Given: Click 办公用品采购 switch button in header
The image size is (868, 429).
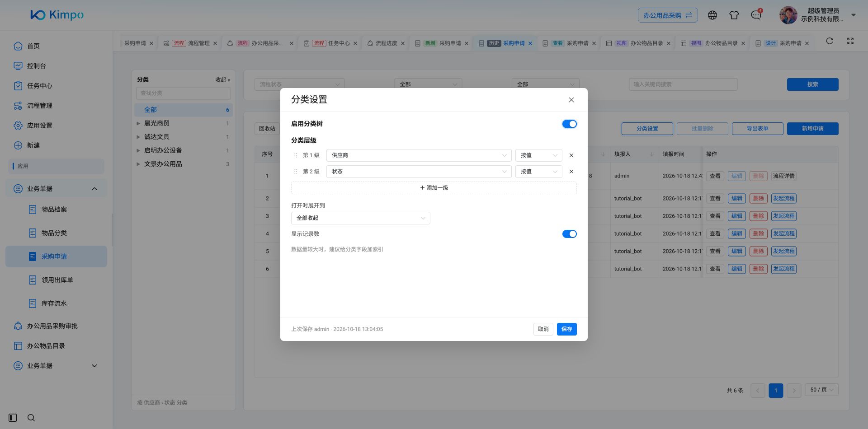Looking at the screenshot, I should coord(668,15).
